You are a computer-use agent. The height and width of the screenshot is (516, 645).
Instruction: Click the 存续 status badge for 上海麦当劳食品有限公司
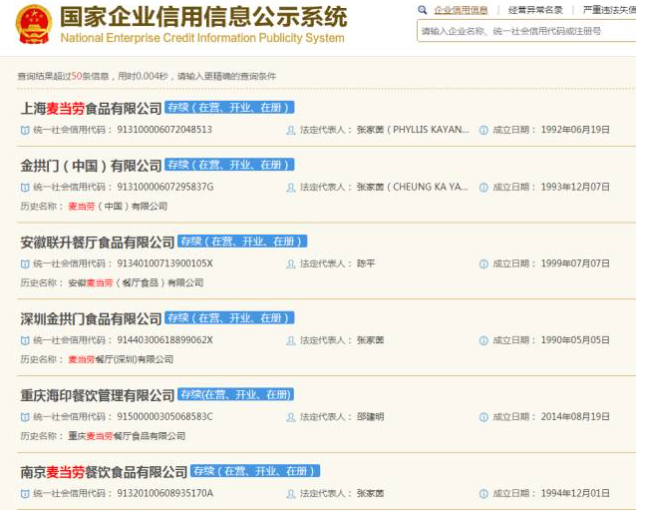coord(229,107)
